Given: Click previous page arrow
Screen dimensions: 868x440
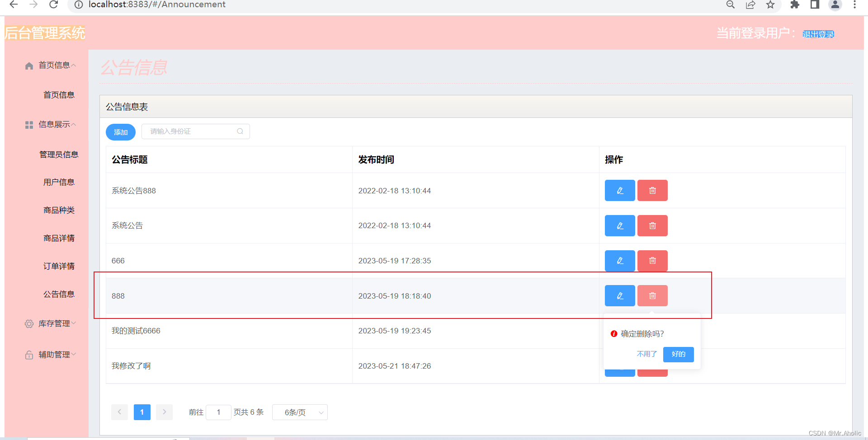Looking at the screenshot, I should coord(119,412).
